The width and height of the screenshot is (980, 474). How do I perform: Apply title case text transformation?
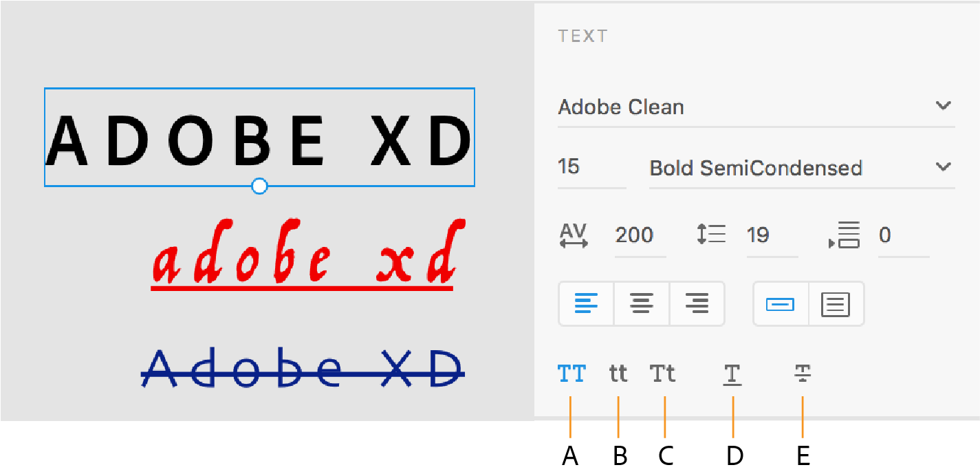click(x=662, y=373)
